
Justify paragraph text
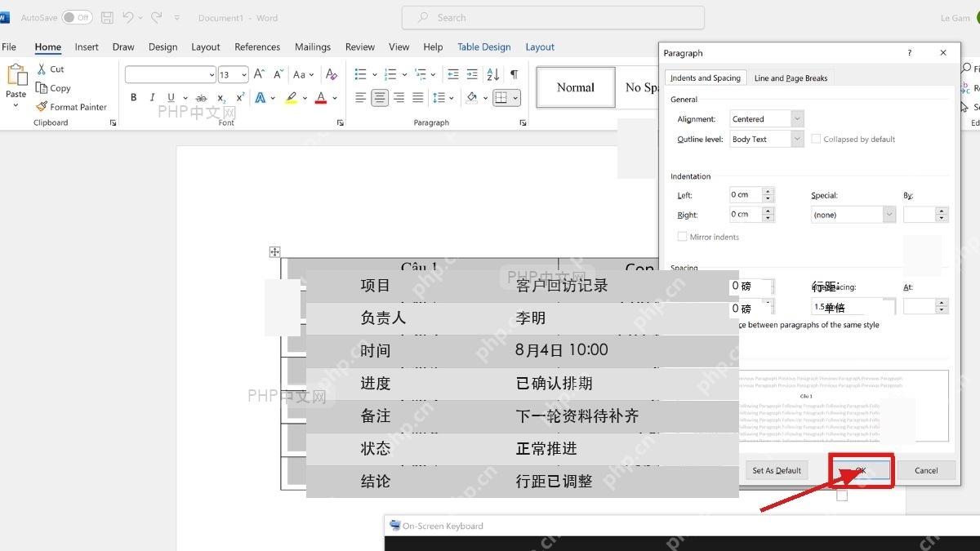(x=417, y=98)
